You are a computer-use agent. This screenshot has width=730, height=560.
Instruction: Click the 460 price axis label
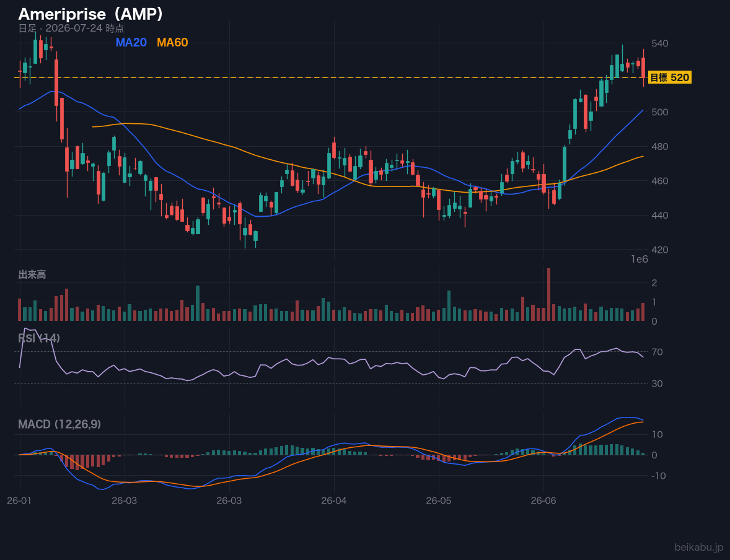click(660, 181)
